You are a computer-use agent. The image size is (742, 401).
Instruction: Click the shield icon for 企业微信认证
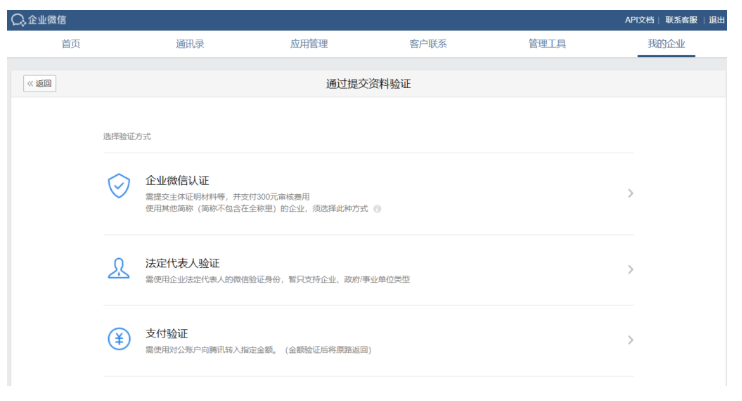[x=119, y=186]
